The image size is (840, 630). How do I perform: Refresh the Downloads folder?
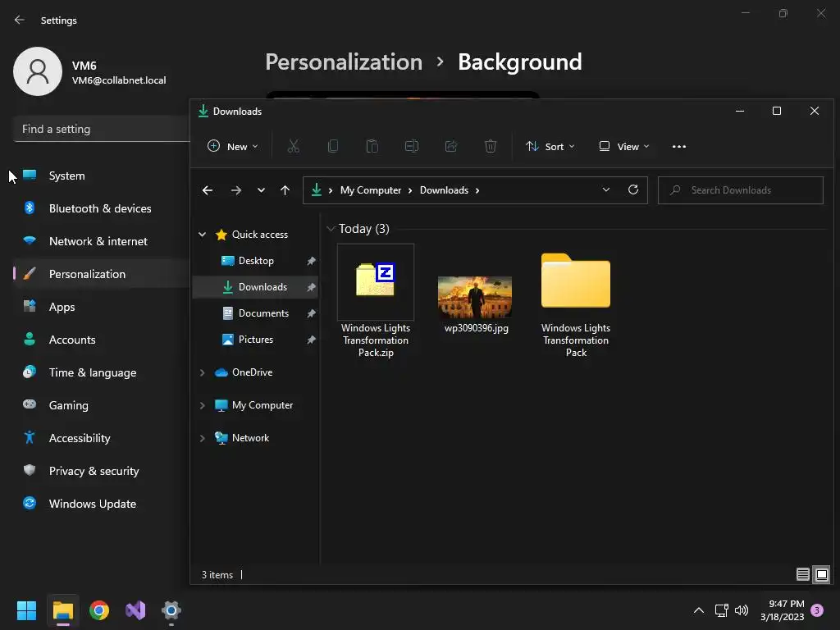(633, 189)
